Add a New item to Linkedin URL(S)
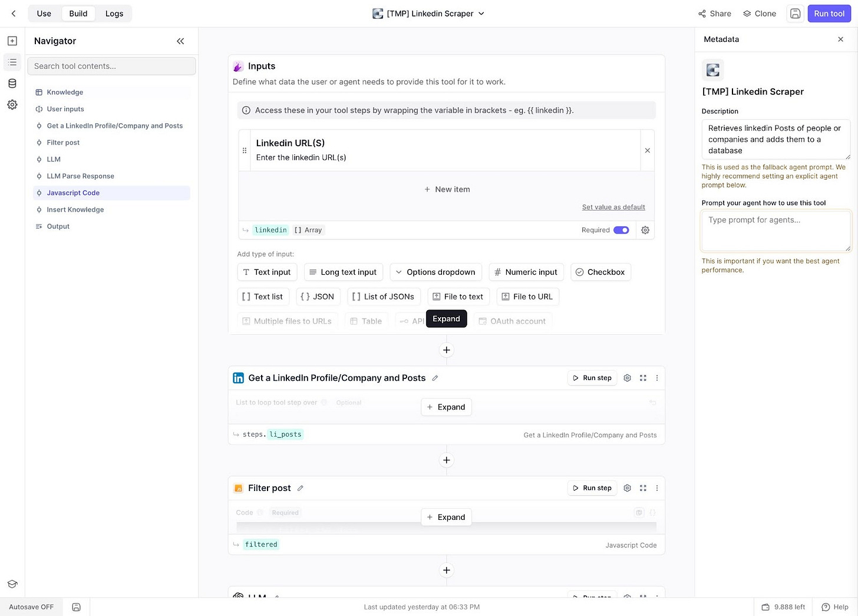858x616 pixels. [x=447, y=189]
